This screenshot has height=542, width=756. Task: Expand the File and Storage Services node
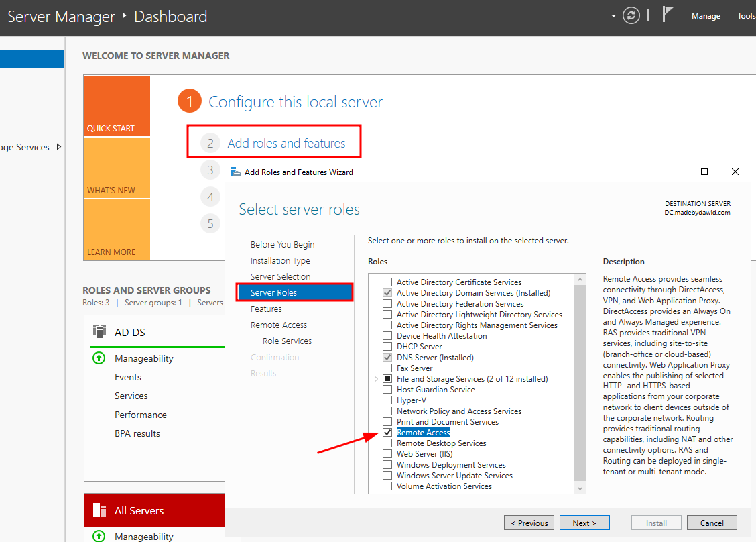tap(376, 380)
